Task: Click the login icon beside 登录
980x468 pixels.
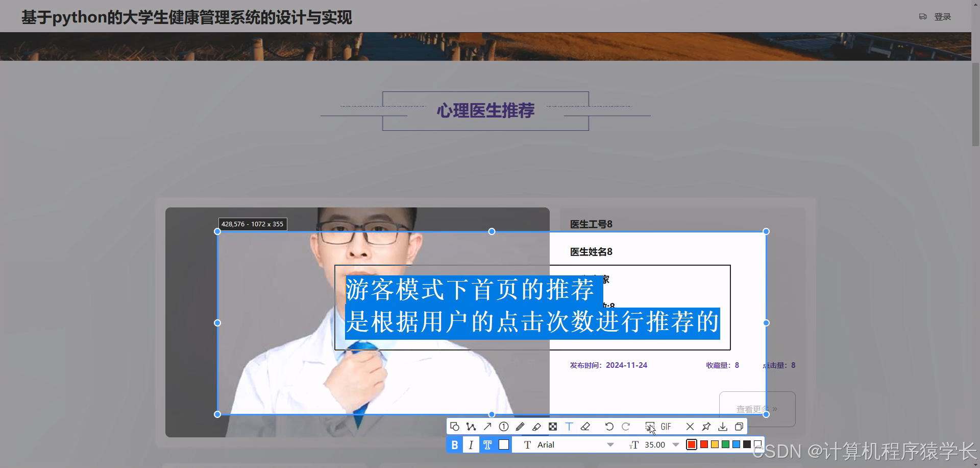Action: pos(923,17)
